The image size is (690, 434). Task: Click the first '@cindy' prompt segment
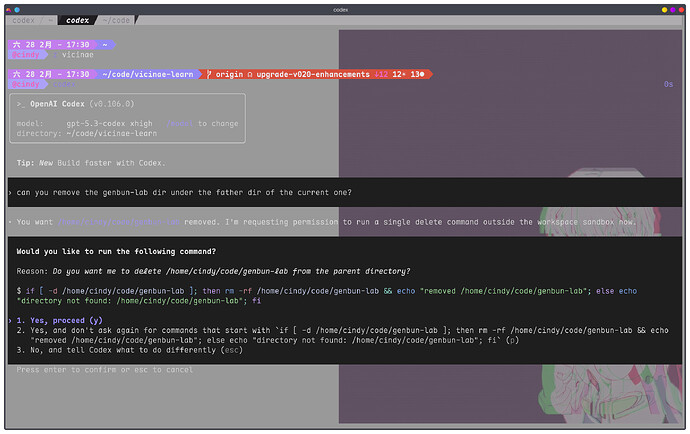[x=26, y=55]
